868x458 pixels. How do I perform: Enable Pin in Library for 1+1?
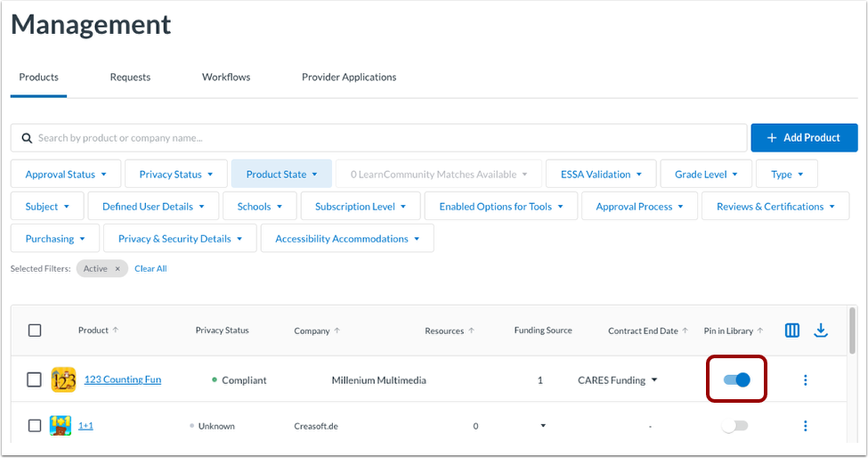click(x=735, y=426)
